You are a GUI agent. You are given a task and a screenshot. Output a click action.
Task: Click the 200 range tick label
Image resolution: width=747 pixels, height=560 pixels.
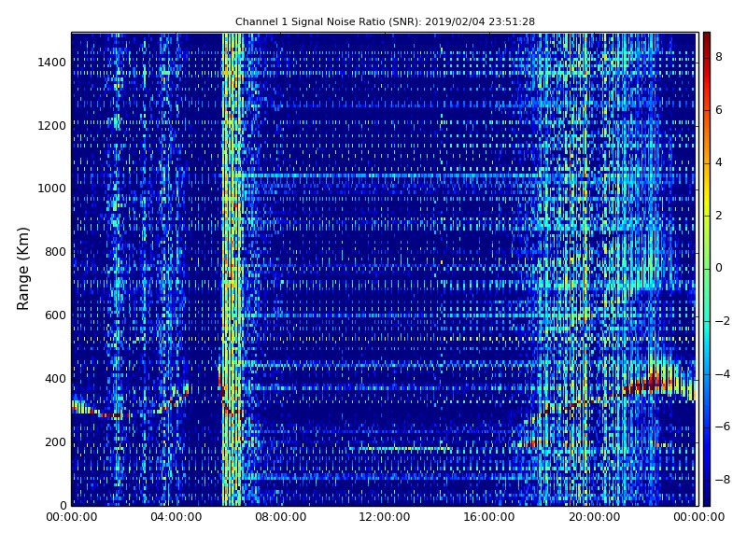[55, 441]
